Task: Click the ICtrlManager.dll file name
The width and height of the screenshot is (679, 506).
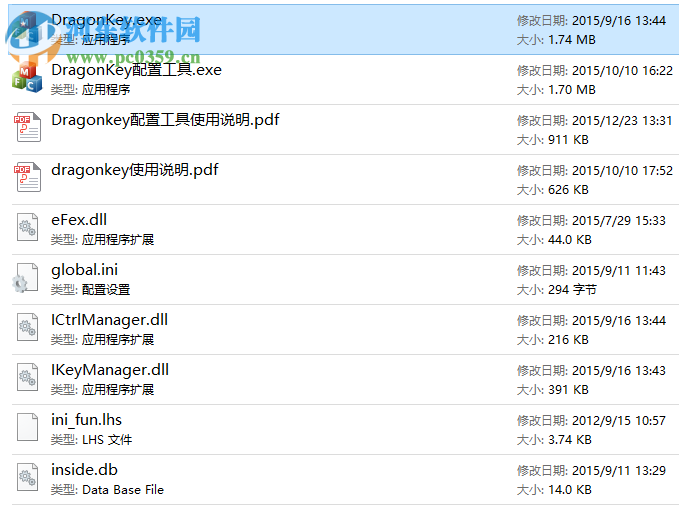Action: point(110,320)
